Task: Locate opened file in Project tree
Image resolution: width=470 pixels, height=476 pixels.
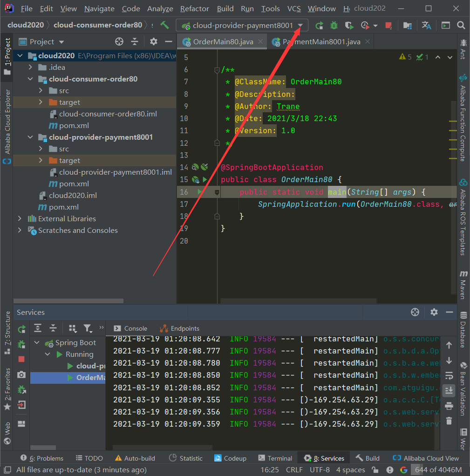Action: click(119, 41)
